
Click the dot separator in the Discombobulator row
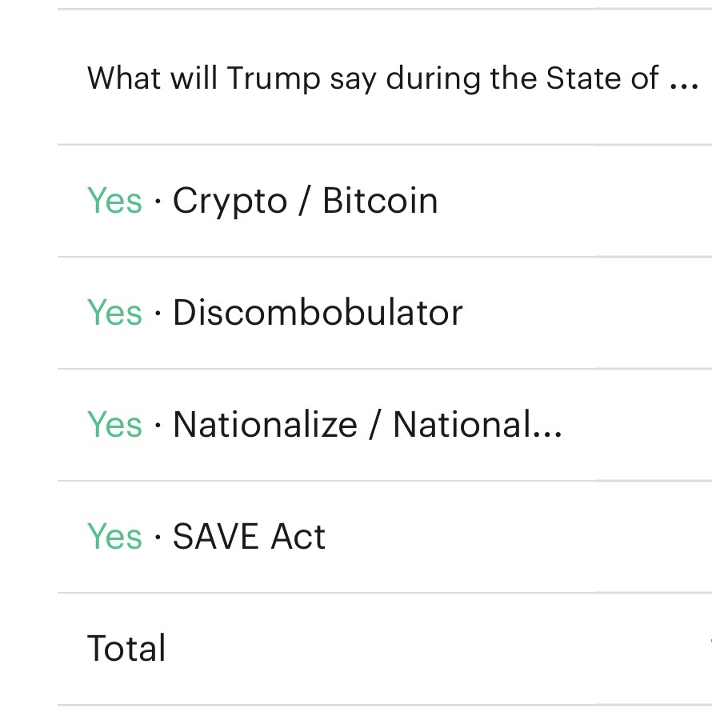tap(157, 314)
